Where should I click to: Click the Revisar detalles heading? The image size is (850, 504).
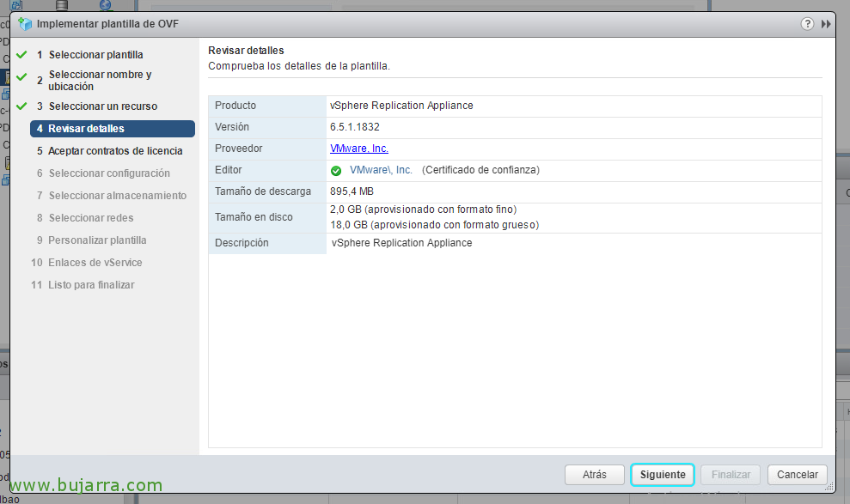[246, 51]
